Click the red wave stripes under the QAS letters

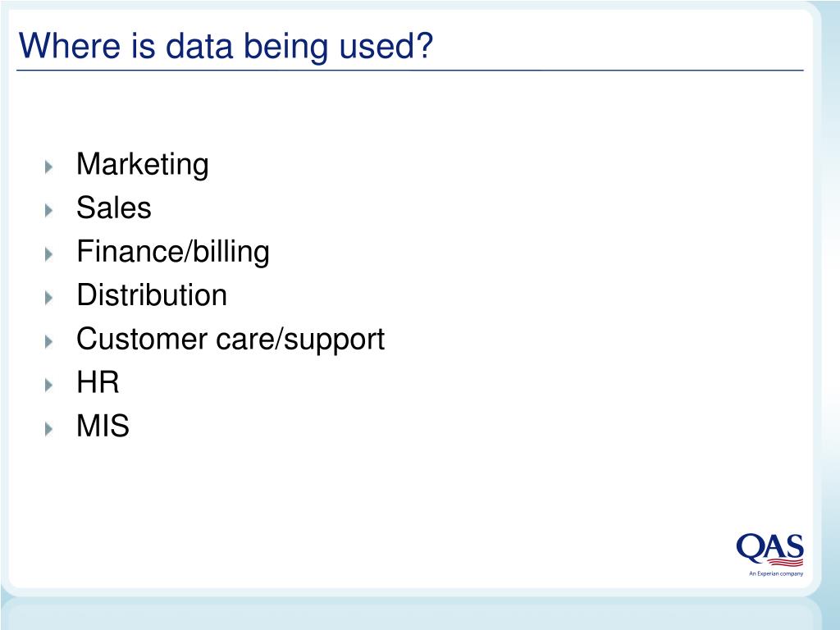785,562
